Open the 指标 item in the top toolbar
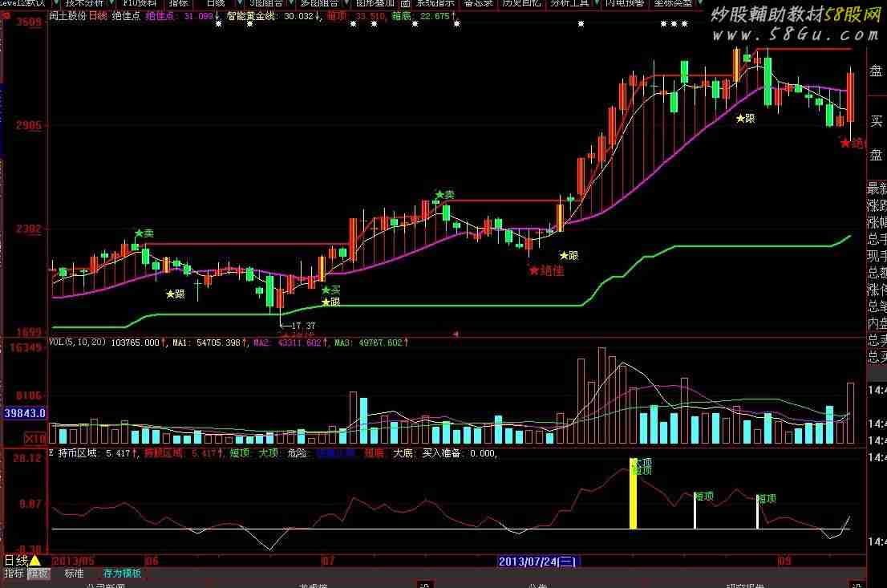887x588 pixels. [x=178, y=3]
